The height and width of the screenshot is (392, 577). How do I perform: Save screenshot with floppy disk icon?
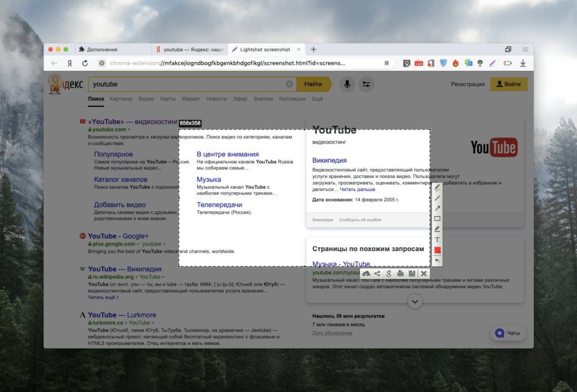(x=412, y=274)
